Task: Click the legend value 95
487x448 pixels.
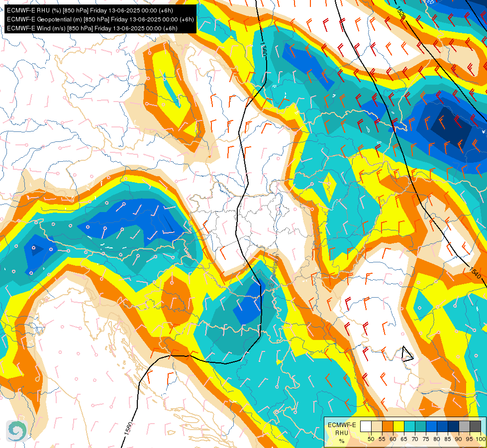Action: coord(469,439)
